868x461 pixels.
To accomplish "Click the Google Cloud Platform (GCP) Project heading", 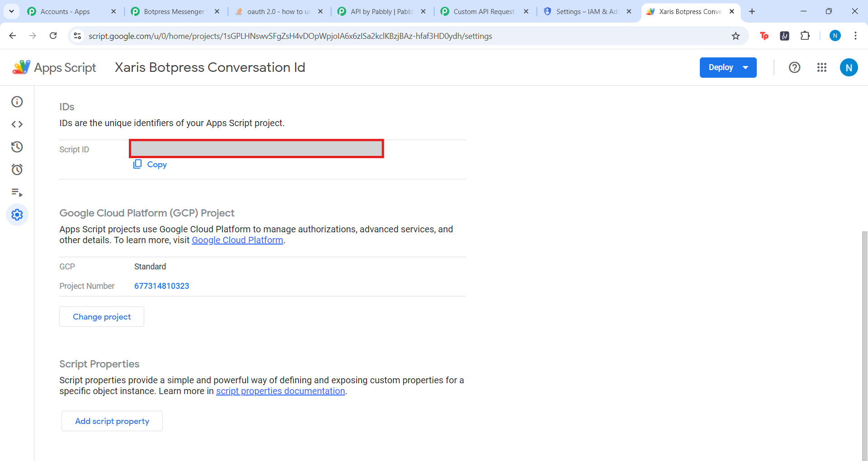I will pos(147,213).
